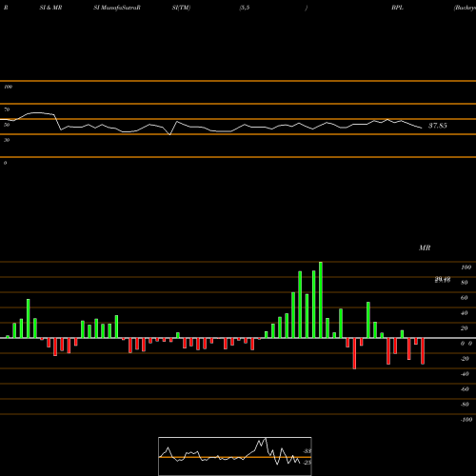Click the right end of the RSI line
The width and height of the screenshot is (476, 476).
tap(422, 128)
